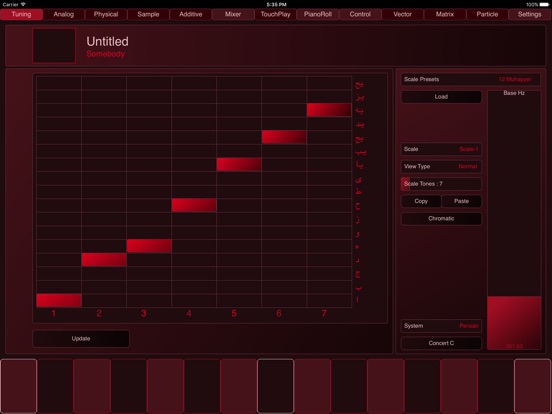Copy the current scale
The height and width of the screenshot is (414, 552).
point(421,201)
